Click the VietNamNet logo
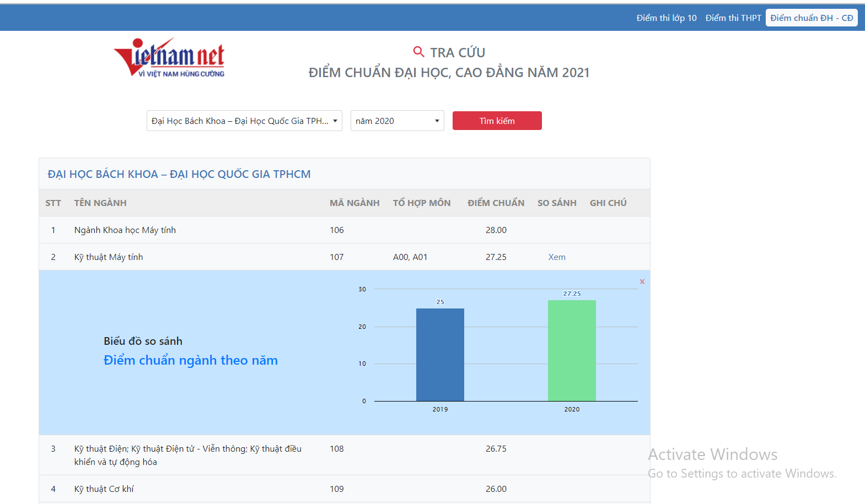Image resolution: width=865 pixels, height=504 pixels. (170, 58)
